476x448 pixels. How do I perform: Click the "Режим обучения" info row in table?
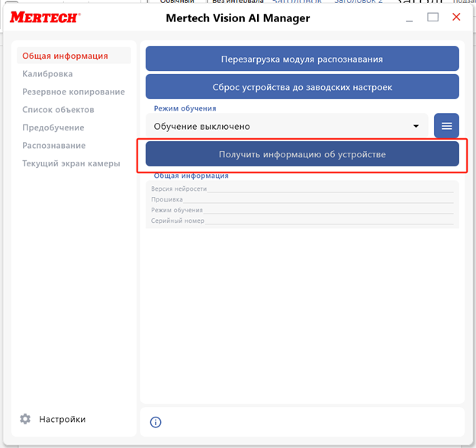302,210
